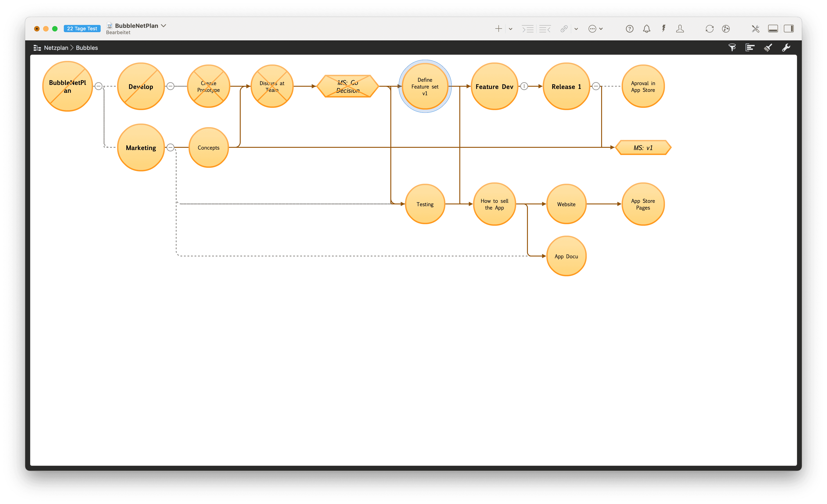Image resolution: width=827 pixels, height=504 pixels.
Task: Open notifications via the bell icon
Action: (646, 29)
